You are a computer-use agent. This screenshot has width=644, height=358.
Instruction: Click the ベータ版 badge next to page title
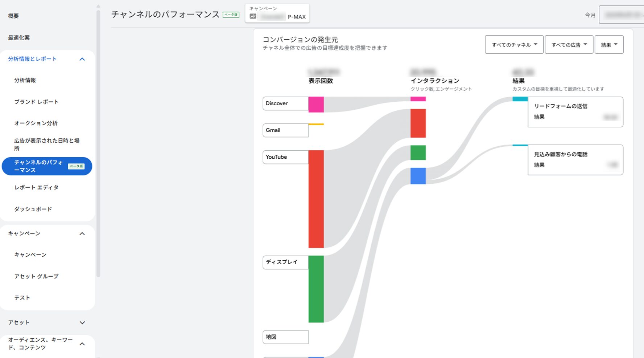[x=231, y=15]
